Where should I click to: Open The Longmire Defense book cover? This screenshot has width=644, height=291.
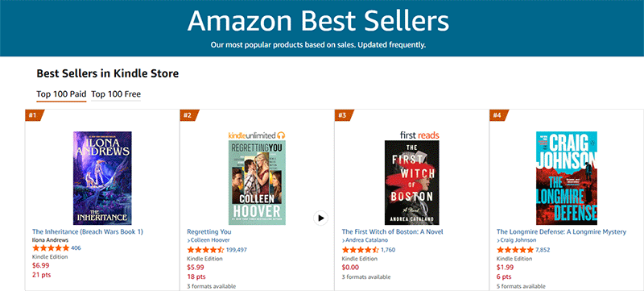coord(567,178)
